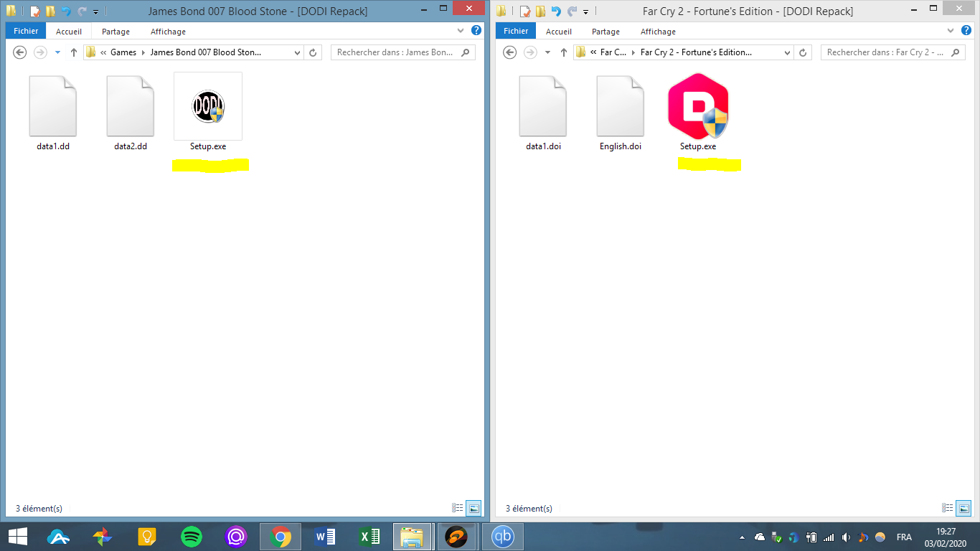Click the search box in James Bond window
This screenshot has height=551, width=980.
tap(395, 52)
